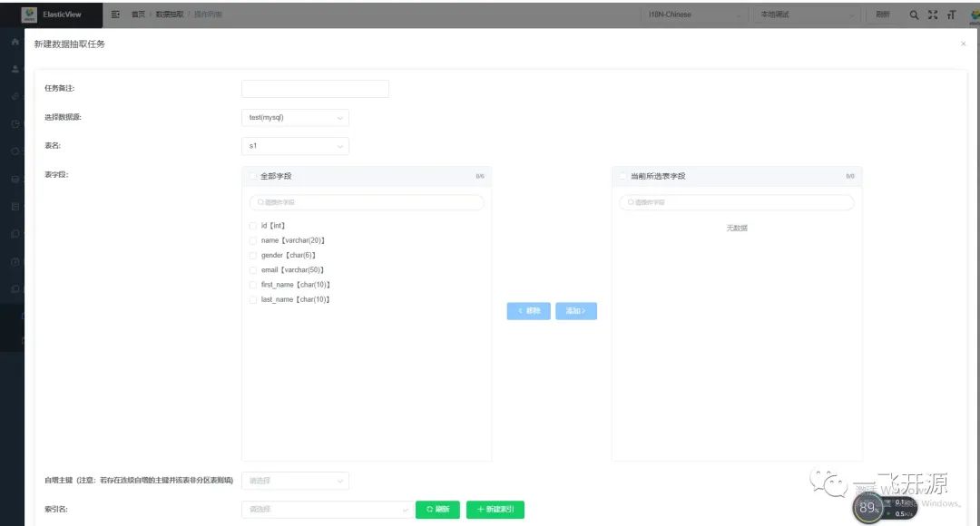Open the sidebar home icon
Viewport: 980px width, 526px height.
[15, 41]
